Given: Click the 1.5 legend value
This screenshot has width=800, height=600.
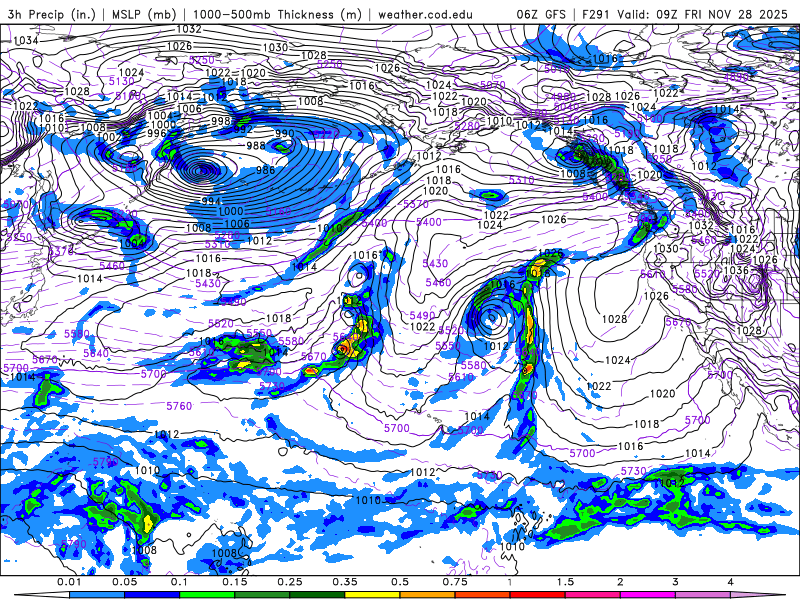Looking at the screenshot, I should tap(565, 582).
